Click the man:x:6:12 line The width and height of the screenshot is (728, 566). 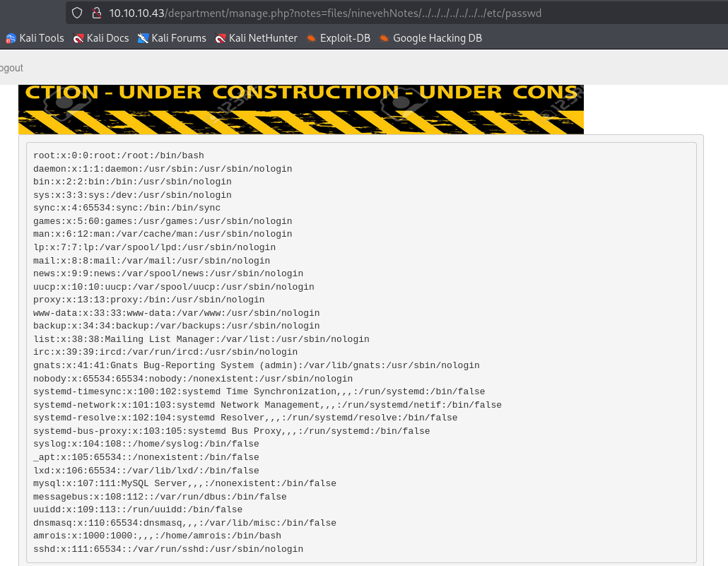(x=163, y=234)
